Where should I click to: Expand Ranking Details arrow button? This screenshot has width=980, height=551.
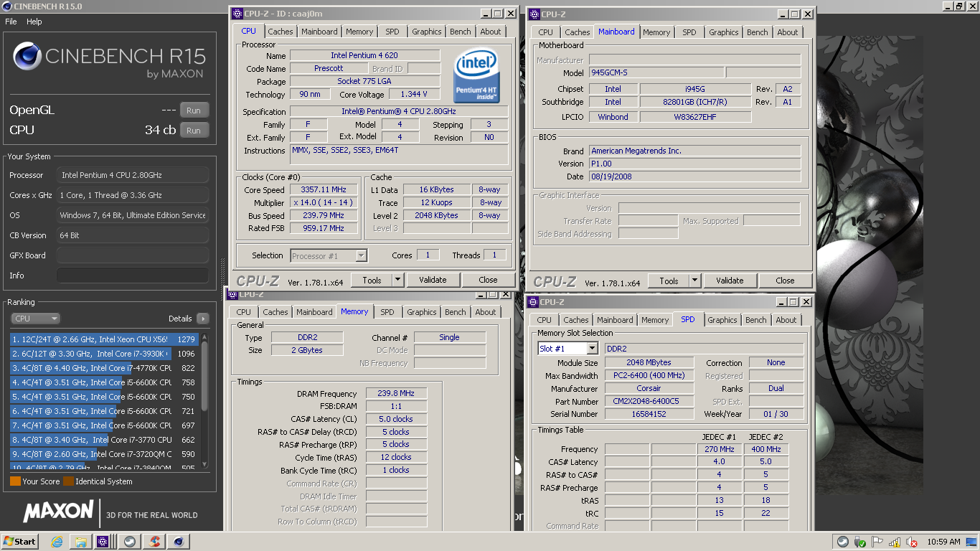pyautogui.click(x=202, y=319)
